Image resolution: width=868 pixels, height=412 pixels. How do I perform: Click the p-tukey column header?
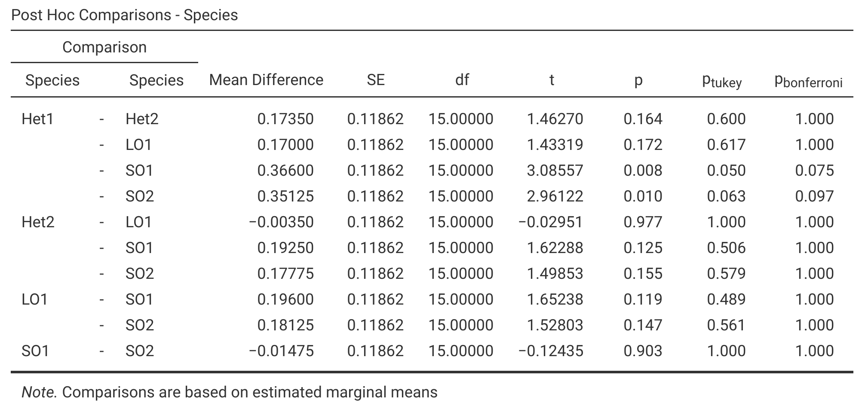(x=722, y=81)
